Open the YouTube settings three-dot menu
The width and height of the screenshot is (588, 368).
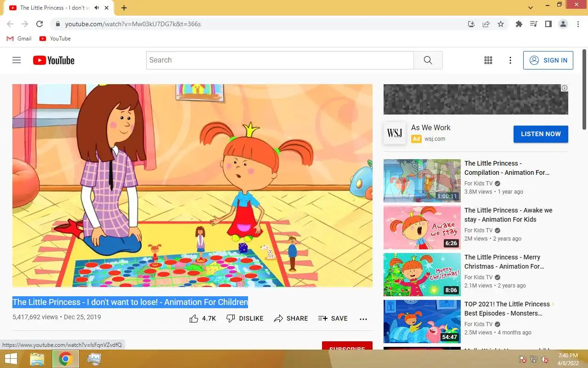pos(510,60)
